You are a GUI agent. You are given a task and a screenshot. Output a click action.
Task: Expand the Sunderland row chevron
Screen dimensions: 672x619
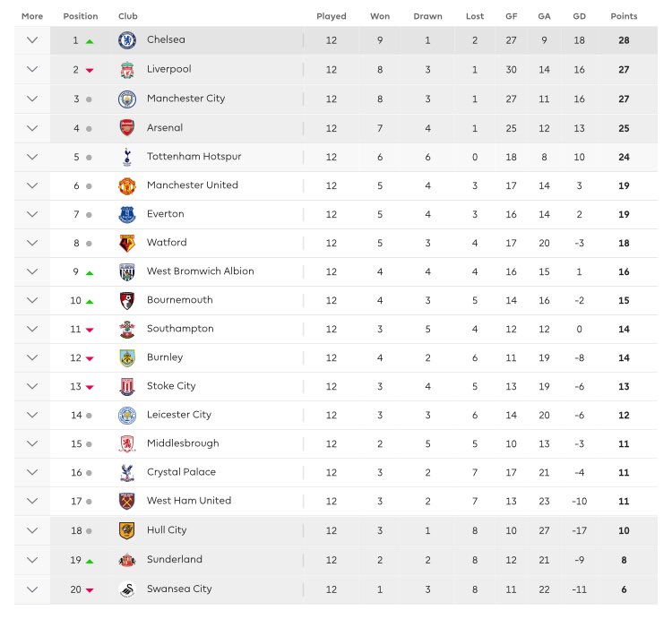[32, 560]
